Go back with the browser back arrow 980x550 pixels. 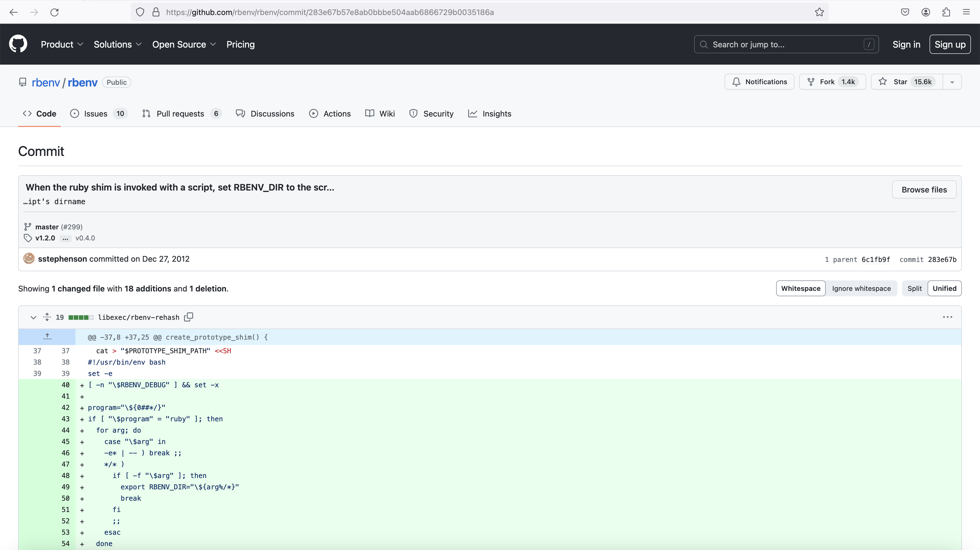click(x=14, y=12)
